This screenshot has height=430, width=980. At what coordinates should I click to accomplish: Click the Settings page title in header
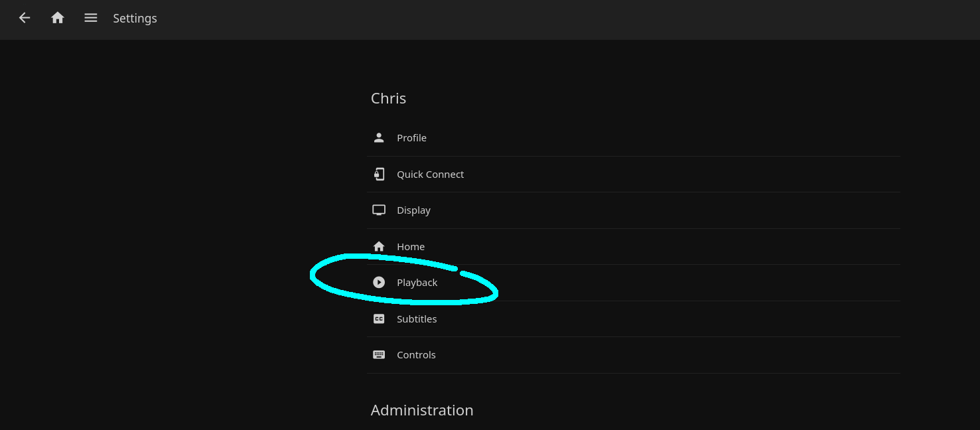135,19
